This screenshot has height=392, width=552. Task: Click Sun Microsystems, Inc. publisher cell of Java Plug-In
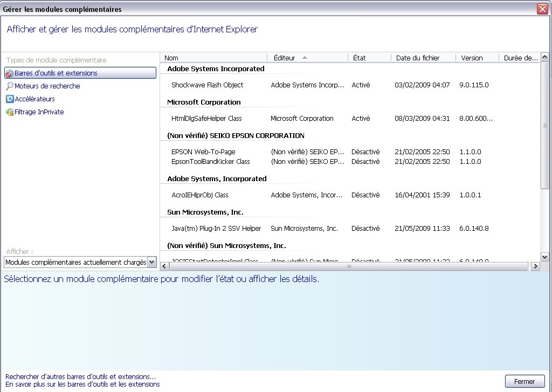(x=304, y=228)
